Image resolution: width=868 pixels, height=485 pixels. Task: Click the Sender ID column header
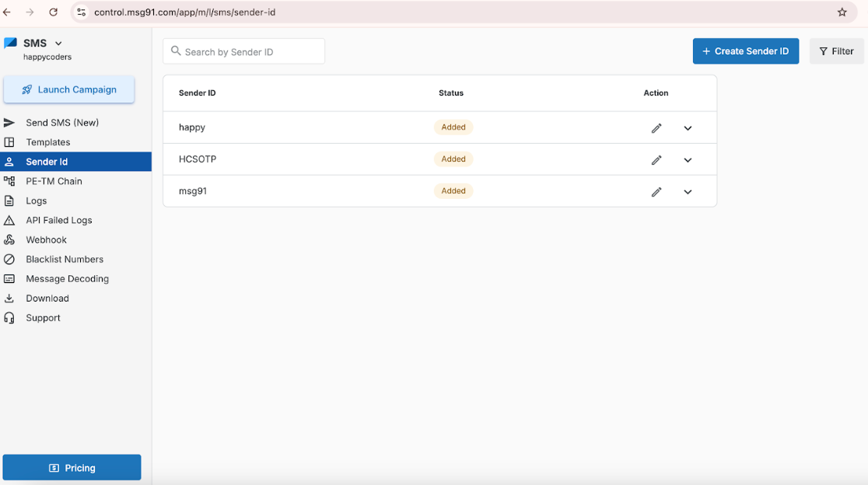click(x=197, y=93)
